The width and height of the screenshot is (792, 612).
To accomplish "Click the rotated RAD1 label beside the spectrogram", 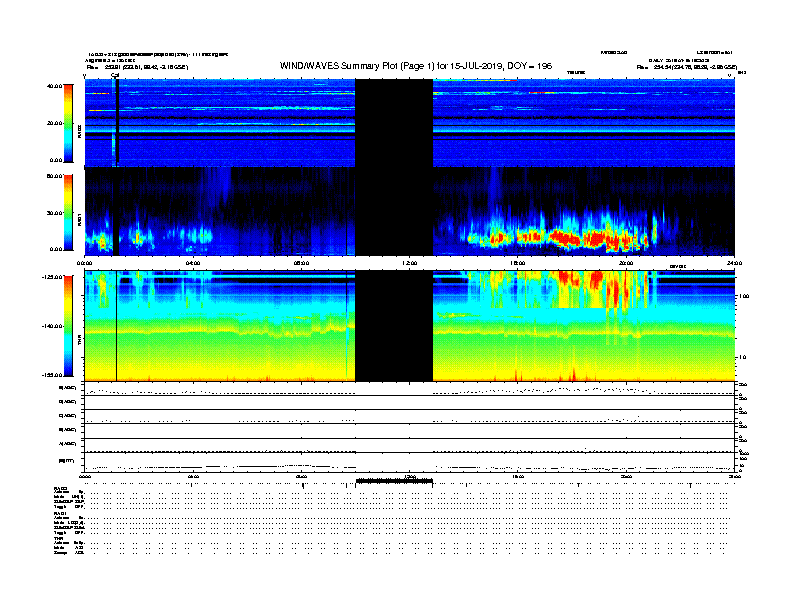I will click(x=79, y=219).
